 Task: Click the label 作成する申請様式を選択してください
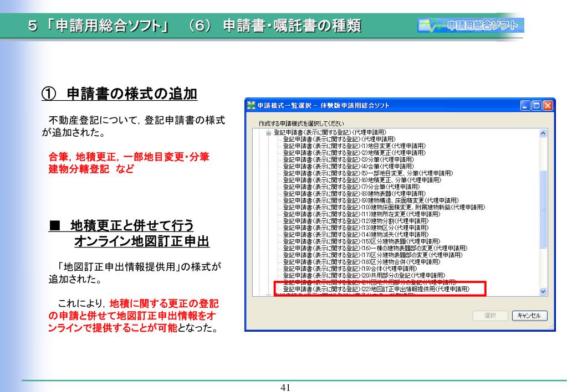point(301,123)
